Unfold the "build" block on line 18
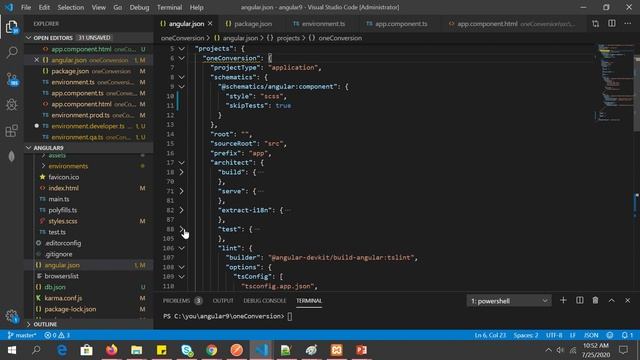 [x=181, y=172]
